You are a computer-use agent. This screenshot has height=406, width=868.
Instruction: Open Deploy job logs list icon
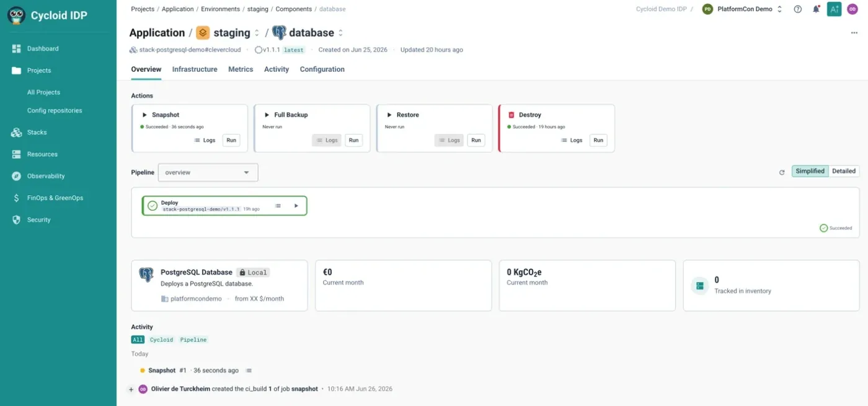pos(278,206)
